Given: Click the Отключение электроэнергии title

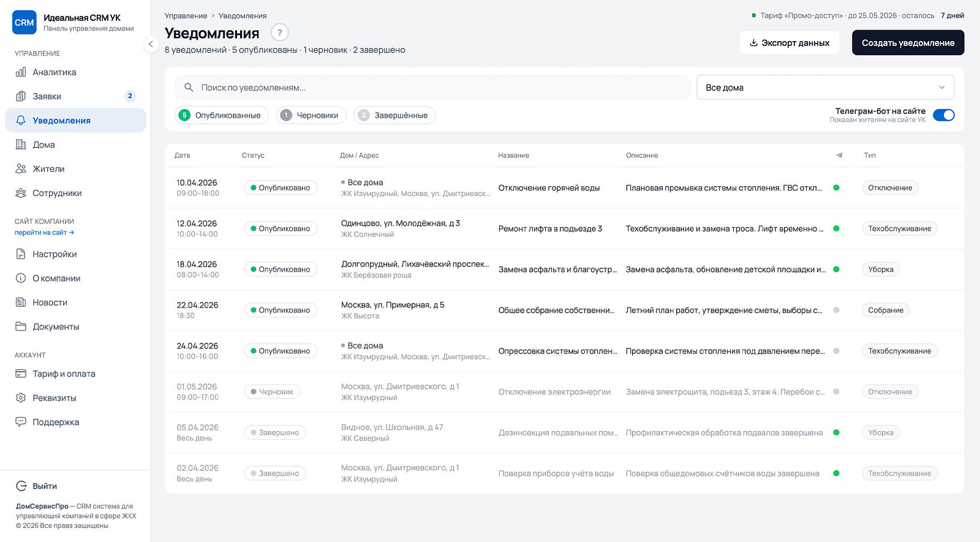Looking at the screenshot, I should coord(554,392).
